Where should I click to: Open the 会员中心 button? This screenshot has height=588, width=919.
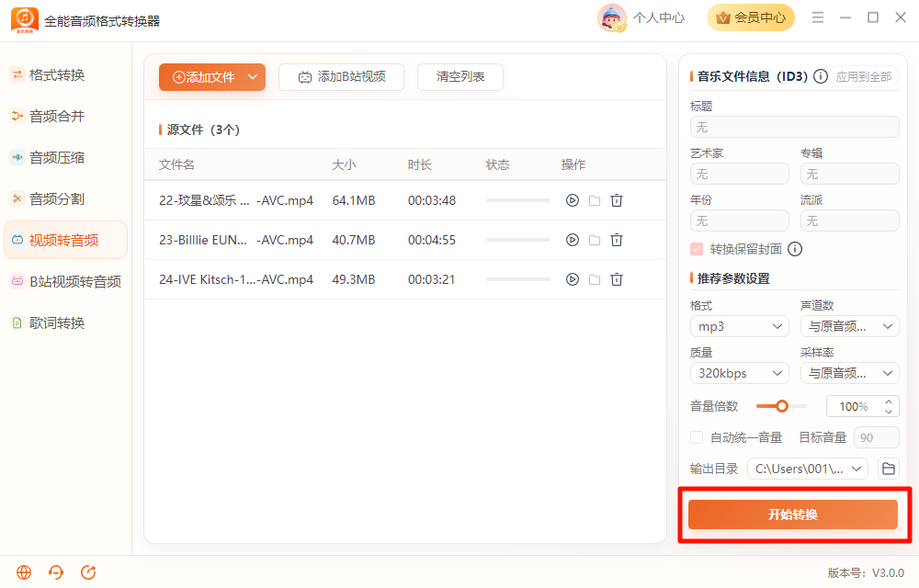pos(751,17)
